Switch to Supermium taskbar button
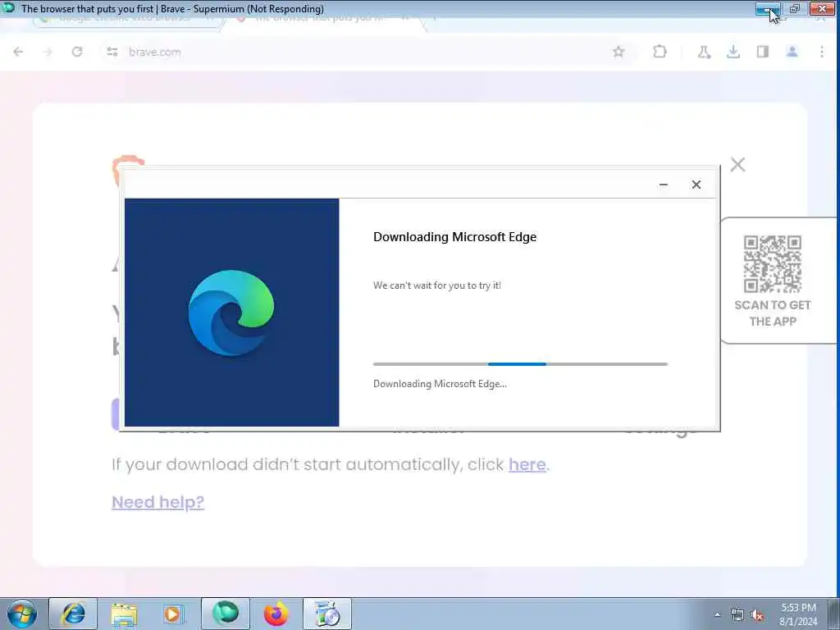Image resolution: width=840 pixels, height=630 pixels. pos(225,614)
